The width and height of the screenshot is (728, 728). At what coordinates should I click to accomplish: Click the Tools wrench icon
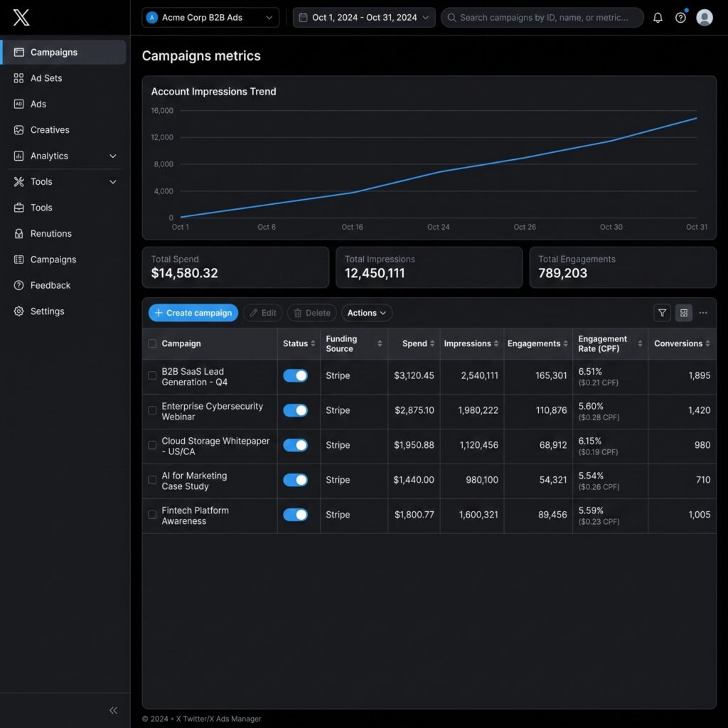[x=18, y=182]
